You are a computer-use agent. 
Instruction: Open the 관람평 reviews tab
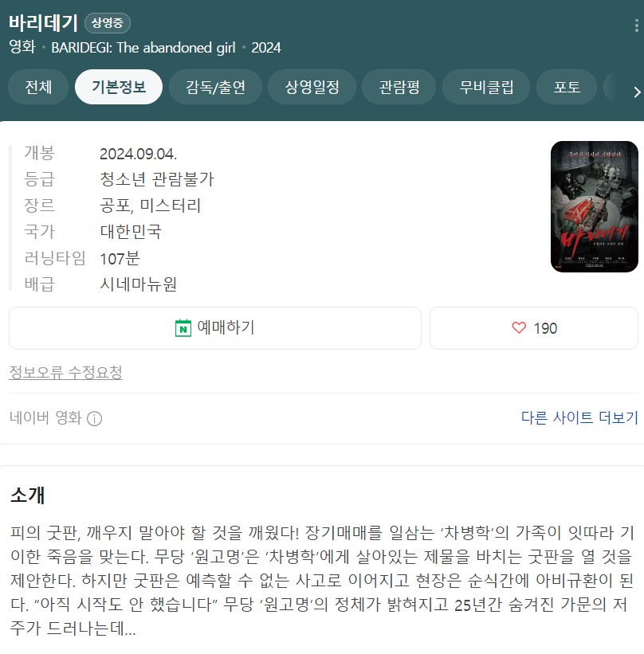tap(399, 87)
